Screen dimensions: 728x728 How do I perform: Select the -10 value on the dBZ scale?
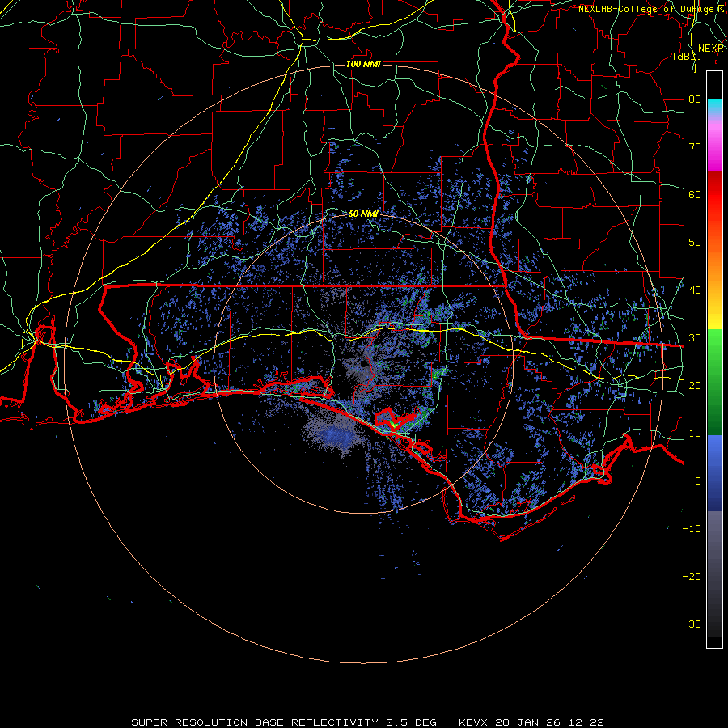click(692, 529)
